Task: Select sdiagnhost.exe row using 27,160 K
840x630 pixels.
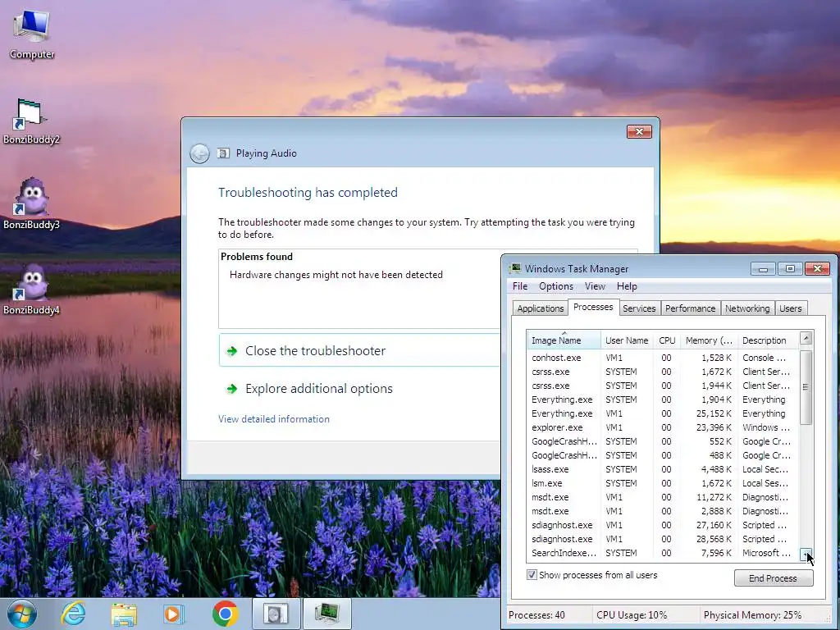Action: (662, 524)
